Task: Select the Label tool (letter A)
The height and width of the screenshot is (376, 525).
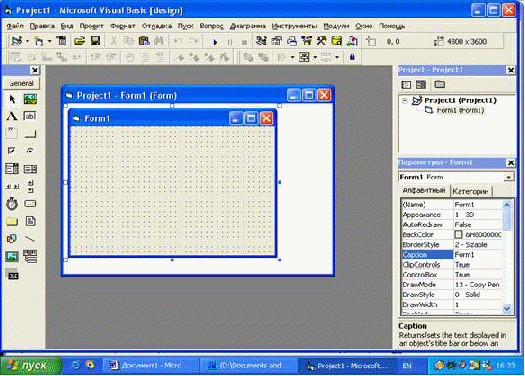Action: (x=12, y=117)
